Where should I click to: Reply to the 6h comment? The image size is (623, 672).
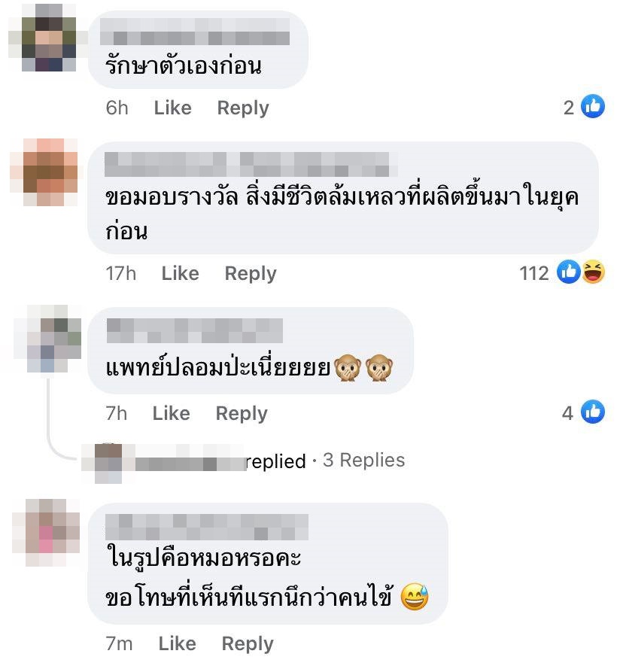pos(243,108)
